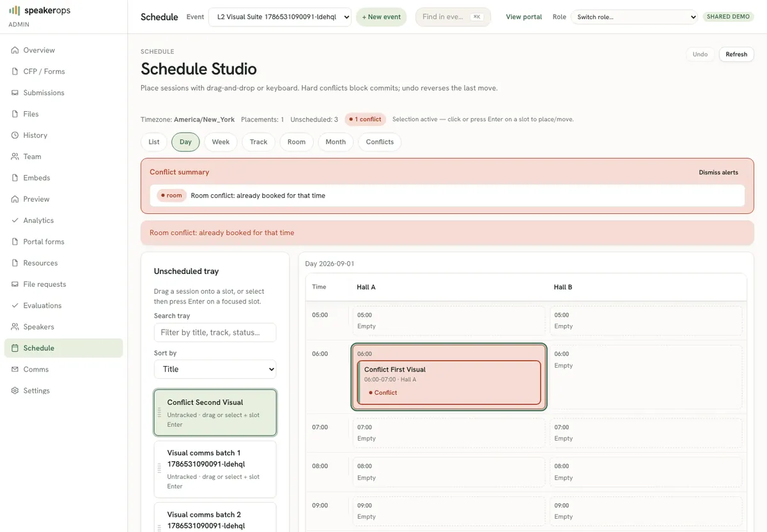The height and width of the screenshot is (532, 767).
Task: Select the Conflict First Visual session block
Action: click(x=449, y=382)
